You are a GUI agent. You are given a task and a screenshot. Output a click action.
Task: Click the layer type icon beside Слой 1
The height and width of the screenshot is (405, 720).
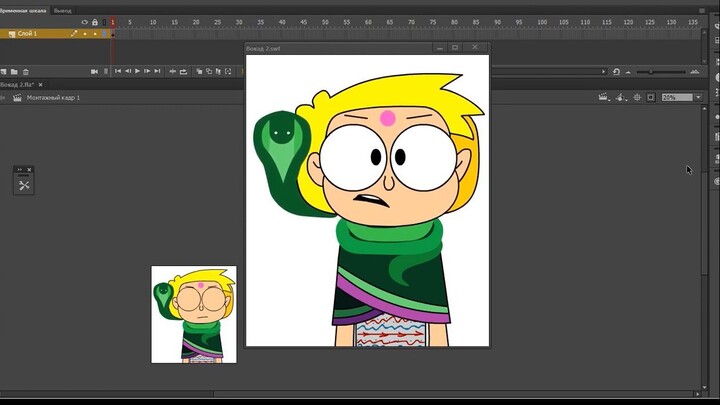click(x=12, y=34)
